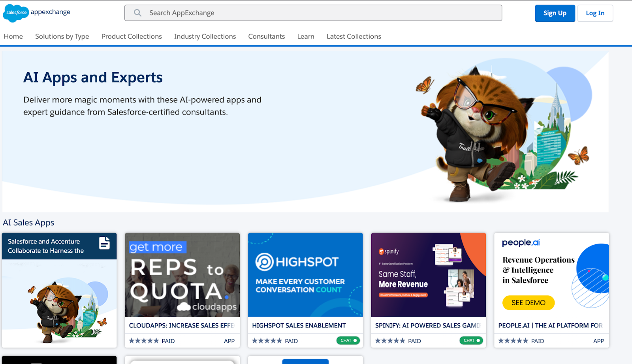Image resolution: width=632 pixels, height=364 pixels.
Task: Open the document icon on the Accenture tile
Action: pyautogui.click(x=104, y=244)
